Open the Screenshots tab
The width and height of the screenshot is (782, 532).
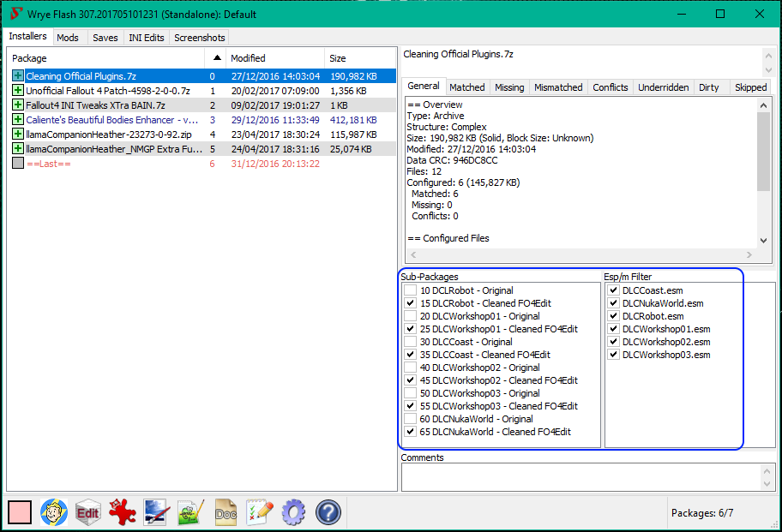200,38
